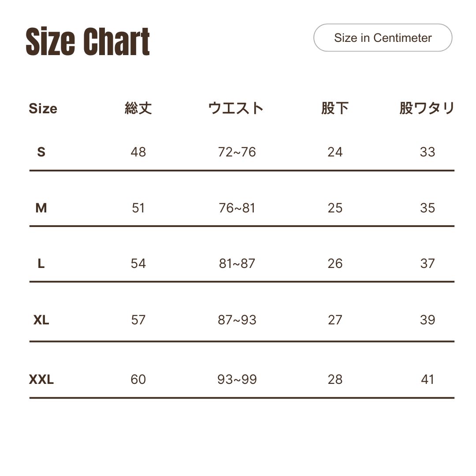Select the XXL size row label

(41, 379)
